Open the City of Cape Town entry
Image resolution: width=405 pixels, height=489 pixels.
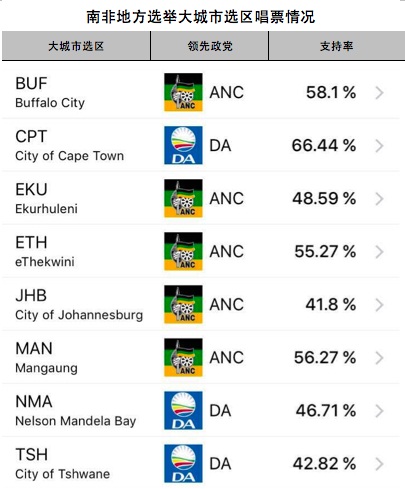pos(201,145)
